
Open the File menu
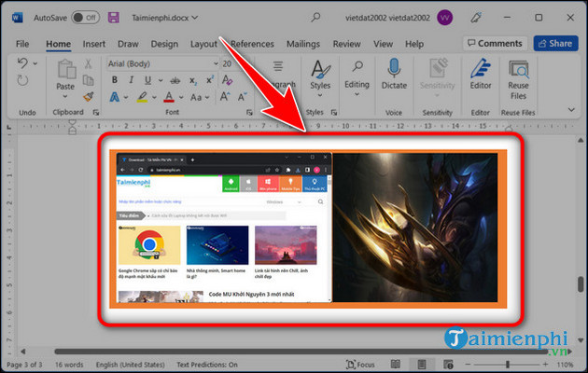pyautogui.click(x=22, y=44)
